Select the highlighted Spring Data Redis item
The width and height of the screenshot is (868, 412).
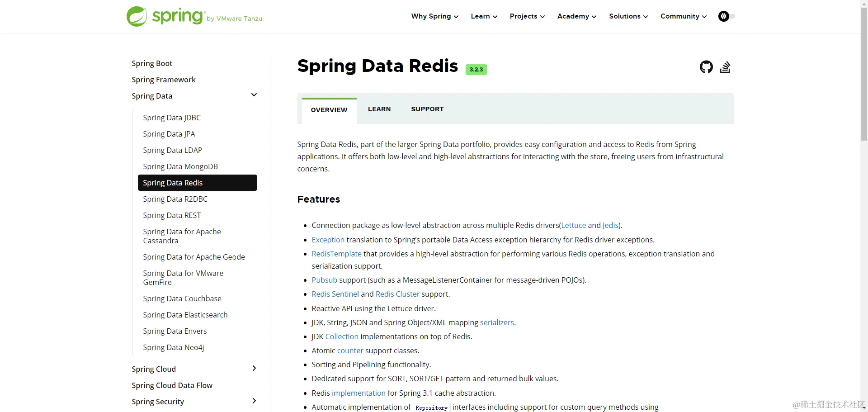pos(198,183)
